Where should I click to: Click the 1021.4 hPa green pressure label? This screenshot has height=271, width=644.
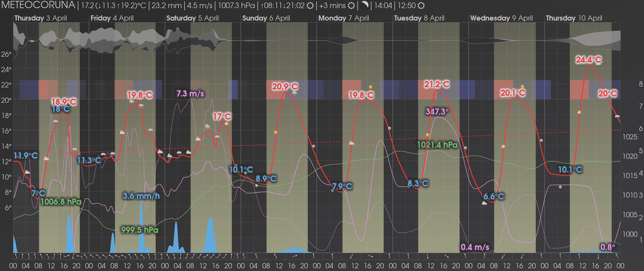437,145
